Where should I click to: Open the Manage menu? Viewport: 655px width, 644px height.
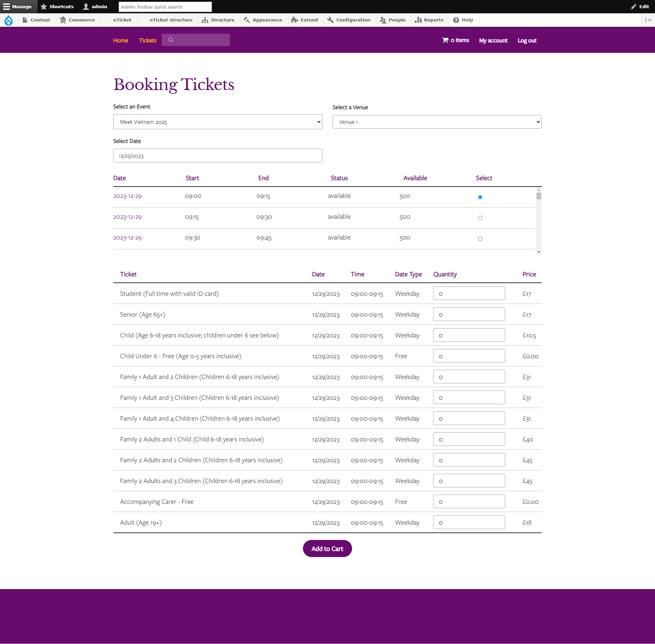click(18, 6)
